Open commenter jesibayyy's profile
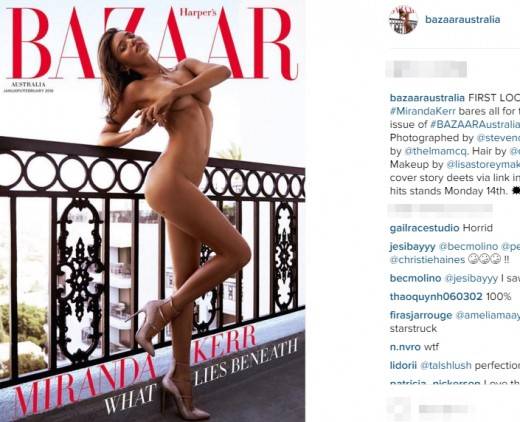Viewport: 520px width, 422px height. [412, 247]
